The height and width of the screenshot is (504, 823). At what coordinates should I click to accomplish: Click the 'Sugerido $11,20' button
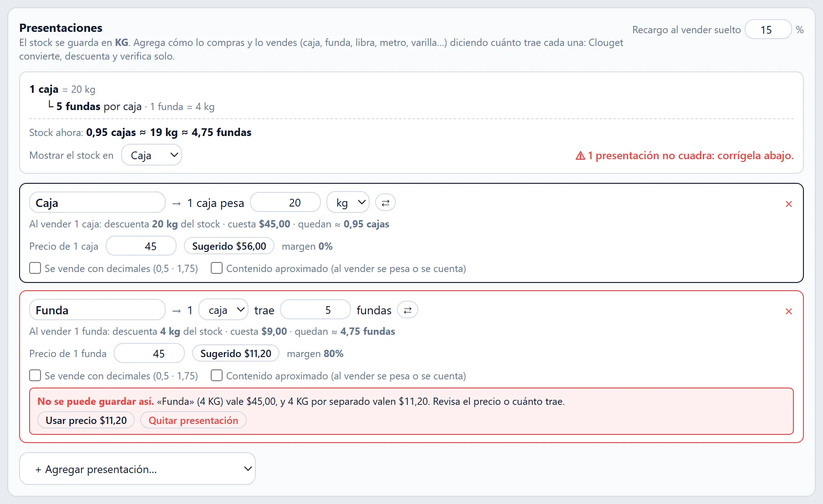coord(236,353)
